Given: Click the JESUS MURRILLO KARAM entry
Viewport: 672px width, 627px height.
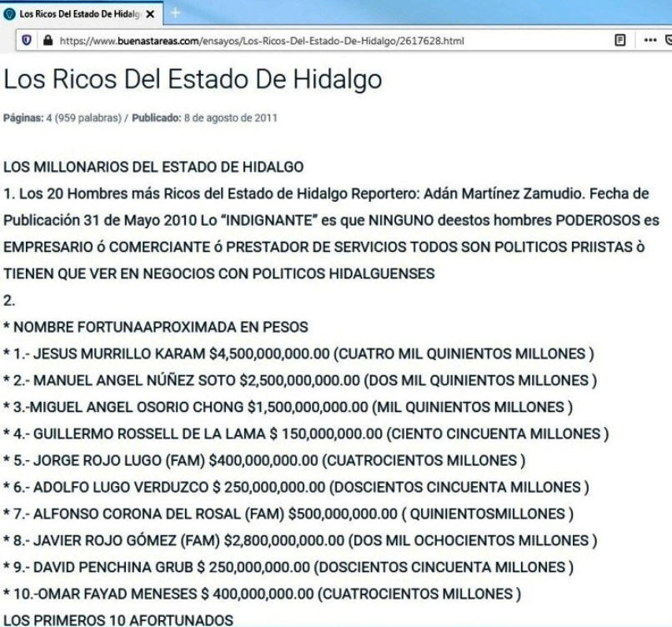Looking at the screenshot, I should click(x=298, y=354).
